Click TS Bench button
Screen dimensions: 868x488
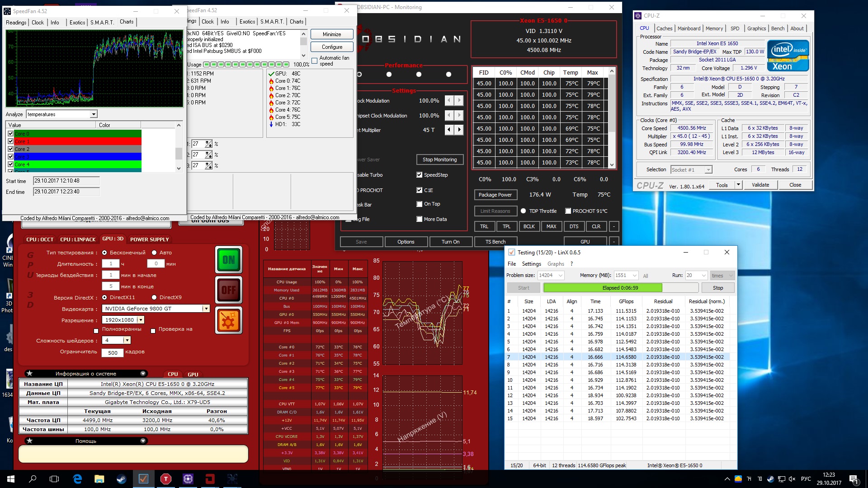coord(495,242)
